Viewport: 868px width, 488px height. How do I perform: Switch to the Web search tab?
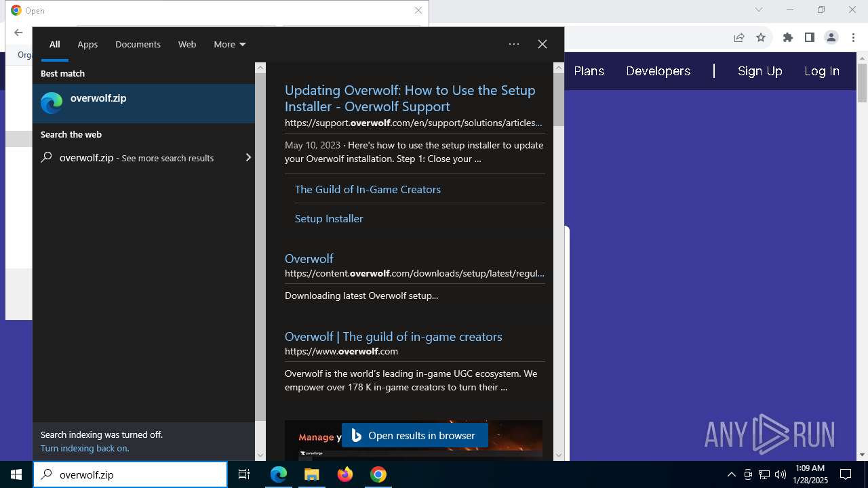pyautogui.click(x=187, y=44)
